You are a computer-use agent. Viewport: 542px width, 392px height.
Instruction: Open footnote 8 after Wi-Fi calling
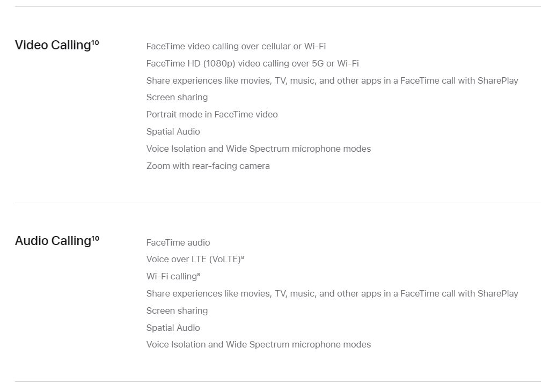pyautogui.click(x=199, y=275)
